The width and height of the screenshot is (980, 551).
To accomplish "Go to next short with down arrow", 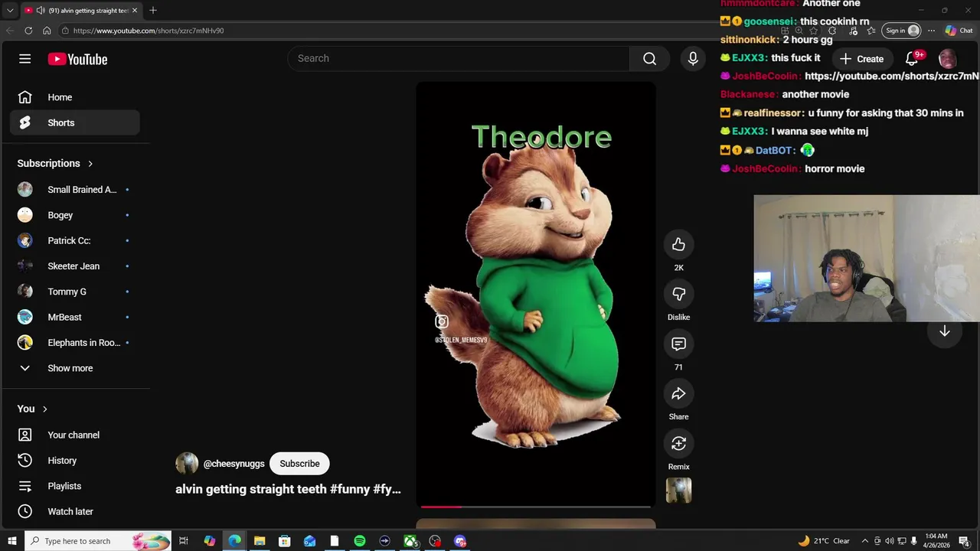I will pyautogui.click(x=944, y=331).
